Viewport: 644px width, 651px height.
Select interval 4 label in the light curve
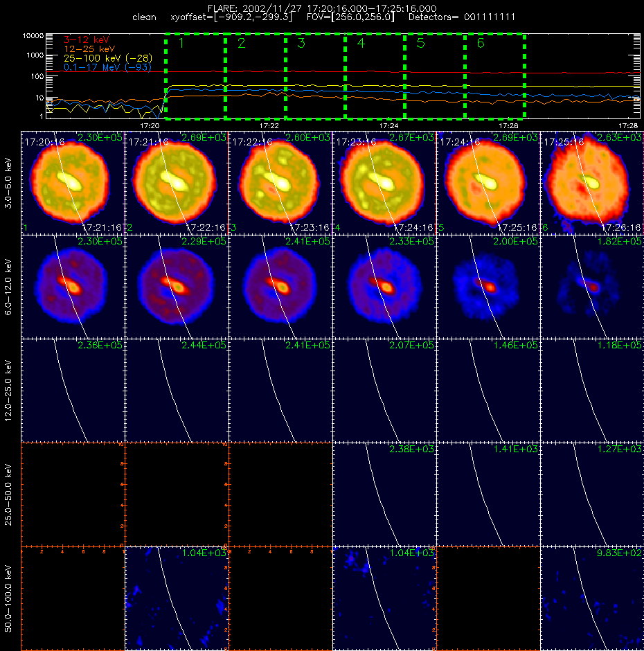point(361,43)
